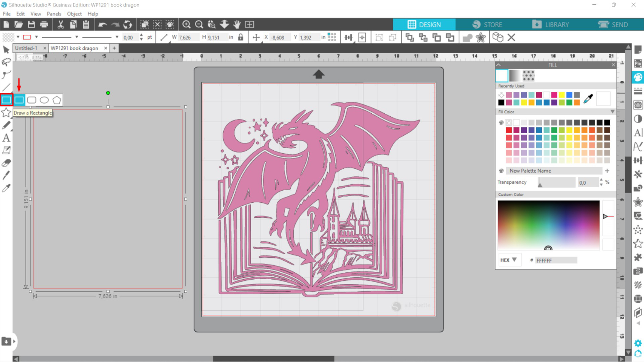
Task: Toggle the relative position grid selector
Action: [x=332, y=37]
